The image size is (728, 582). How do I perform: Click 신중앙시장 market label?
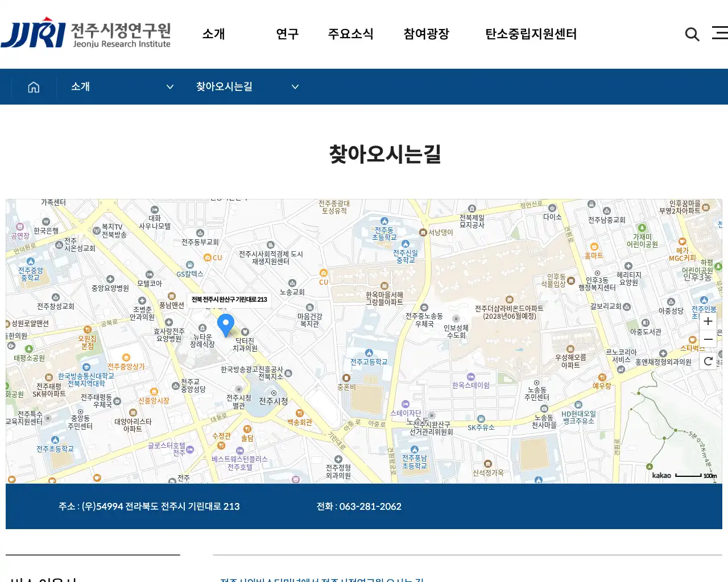pos(154,401)
